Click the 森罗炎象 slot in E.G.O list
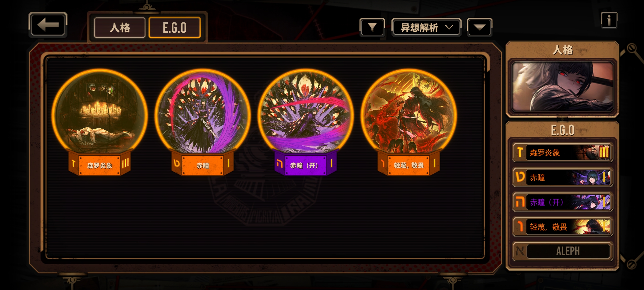 coord(562,153)
